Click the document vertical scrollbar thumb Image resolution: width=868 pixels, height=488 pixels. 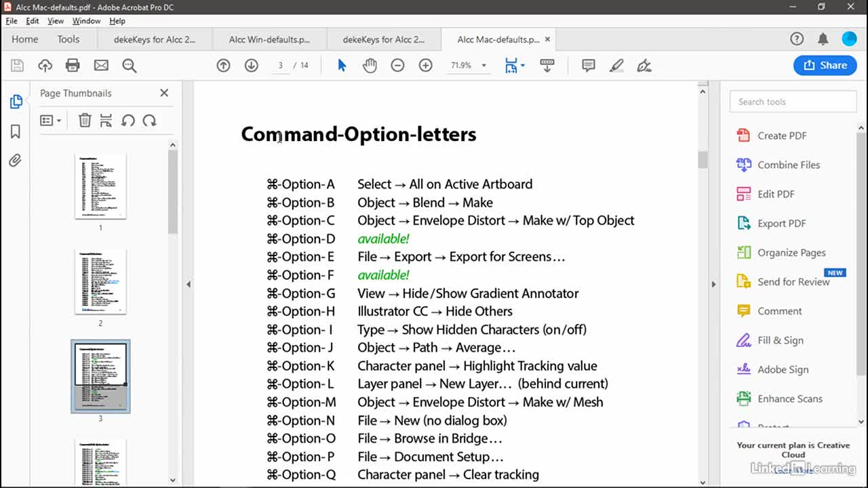pos(703,159)
